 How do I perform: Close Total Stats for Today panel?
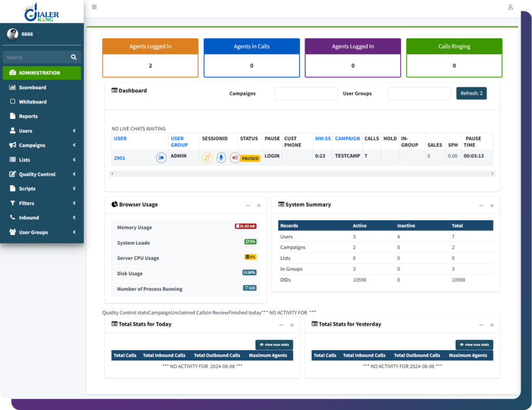click(x=292, y=325)
